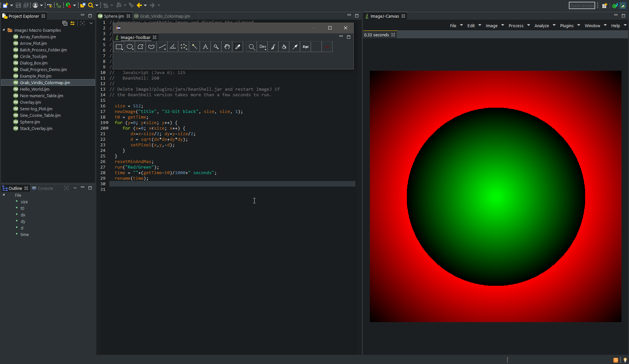Select the time variable in the Outline view

(24, 234)
